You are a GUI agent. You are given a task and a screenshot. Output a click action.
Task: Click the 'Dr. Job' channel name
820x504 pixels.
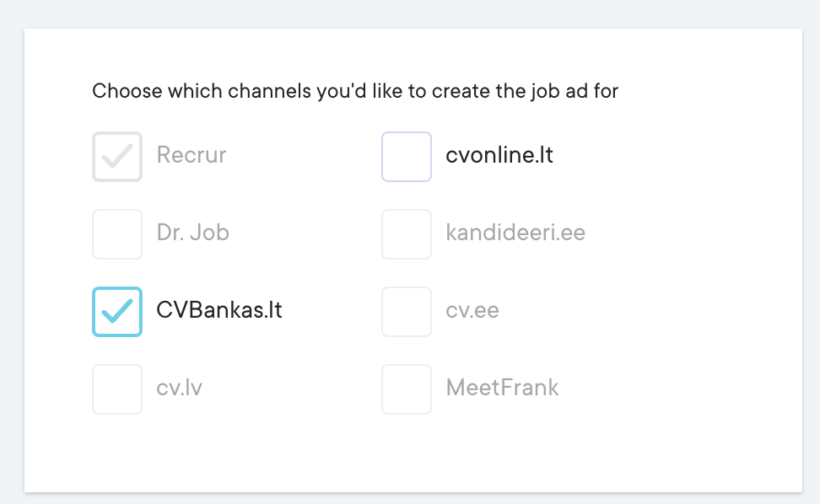pos(193,233)
